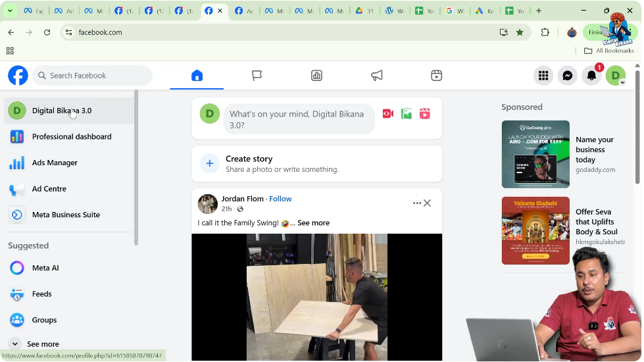
Task: Focus the Search Facebook field
Action: tap(92, 76)
